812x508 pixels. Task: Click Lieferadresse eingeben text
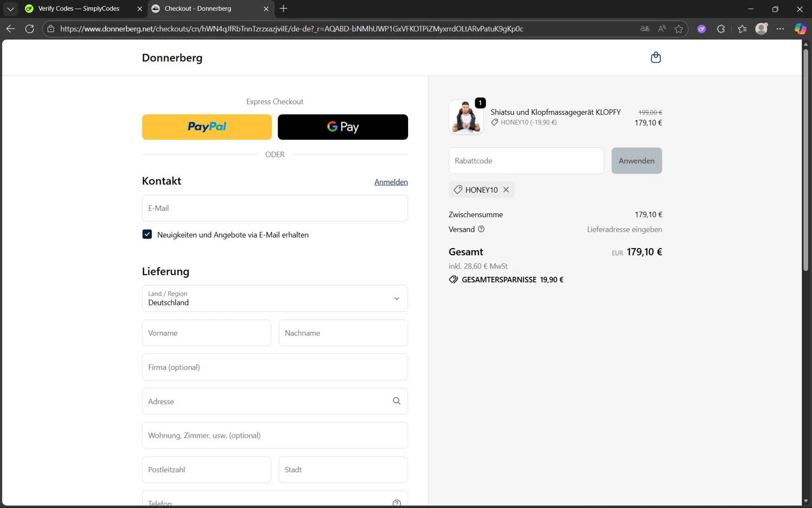click(625, 229)
